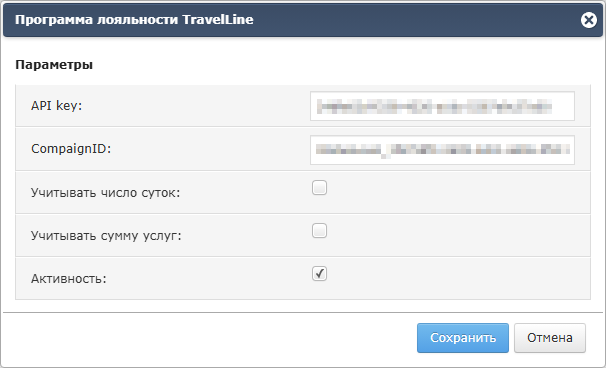The width and height of the screenshot is (606, 368).
Task: Save settings with the Сохранить button
Action: pyautogui.click(x=463, y=338)
